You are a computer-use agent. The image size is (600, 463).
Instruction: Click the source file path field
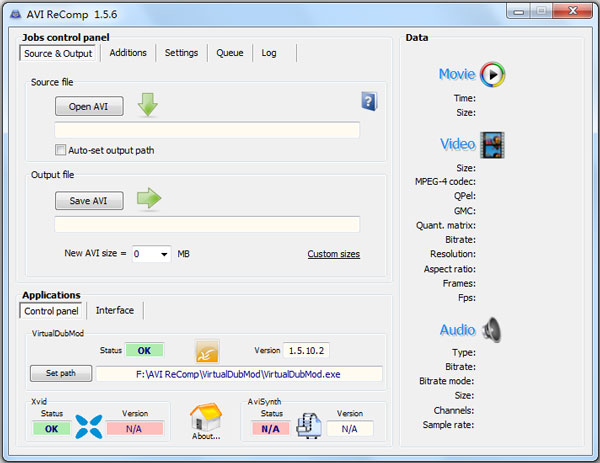pyautogui.click(x=207, y=130)
